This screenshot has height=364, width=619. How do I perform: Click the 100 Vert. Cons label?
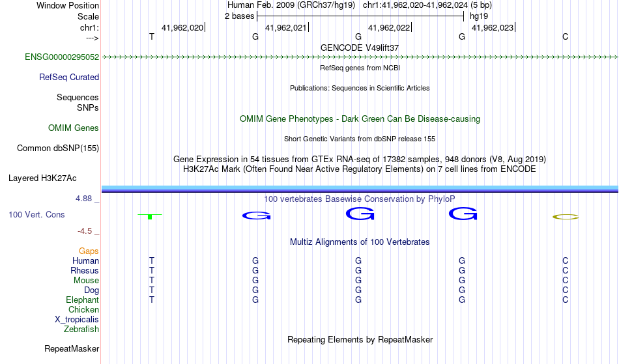coord(36,214)
